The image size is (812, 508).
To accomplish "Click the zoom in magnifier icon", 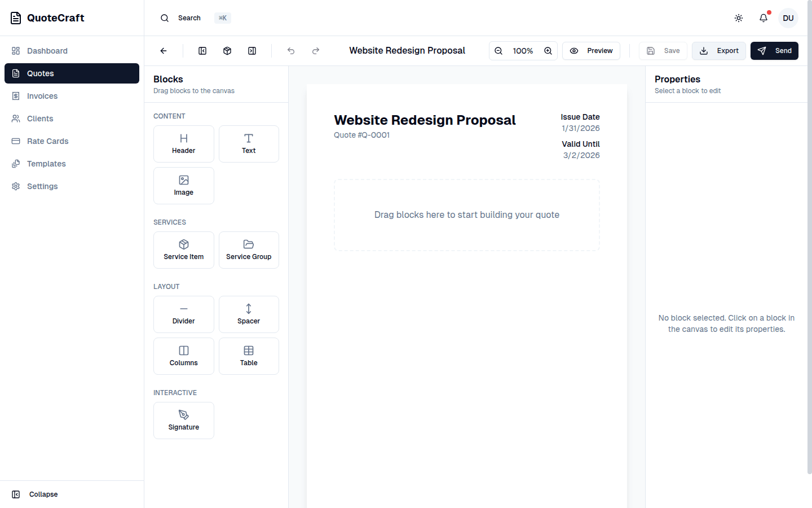I will (x=548, y=51).
